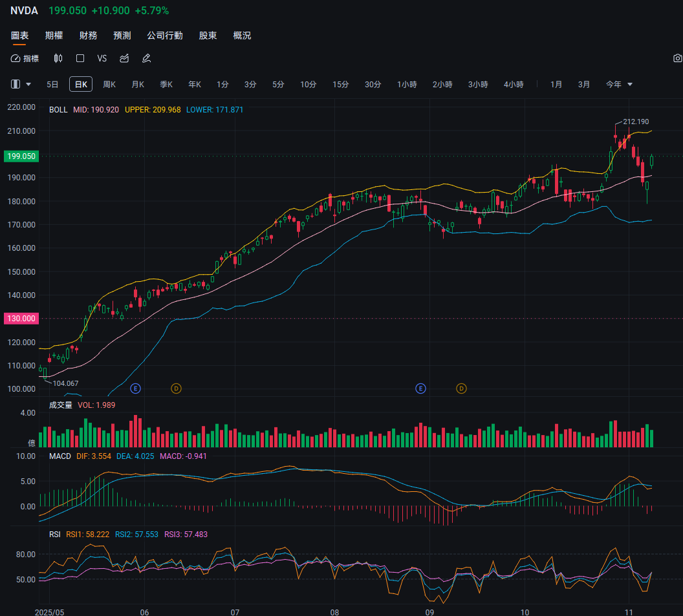Switch to the 期權 tab
The width and height of the screenshot is (683, 616).
click(x=54, y=36)
